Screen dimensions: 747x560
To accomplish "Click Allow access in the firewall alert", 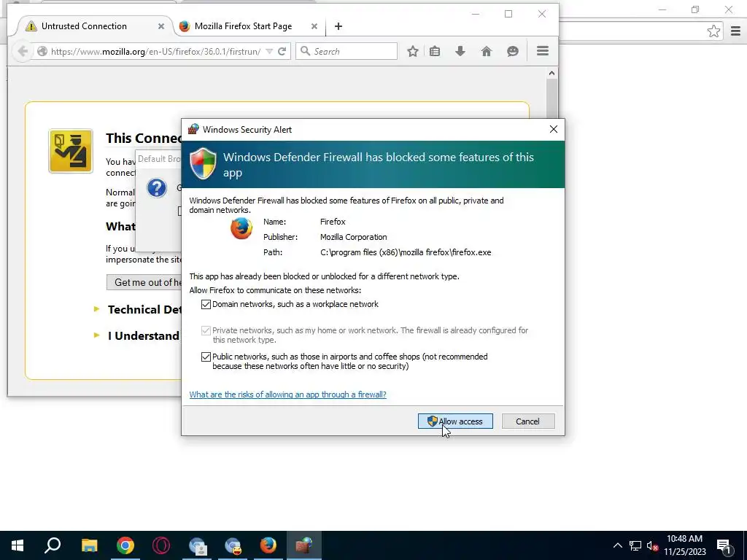I will (455, 421).
